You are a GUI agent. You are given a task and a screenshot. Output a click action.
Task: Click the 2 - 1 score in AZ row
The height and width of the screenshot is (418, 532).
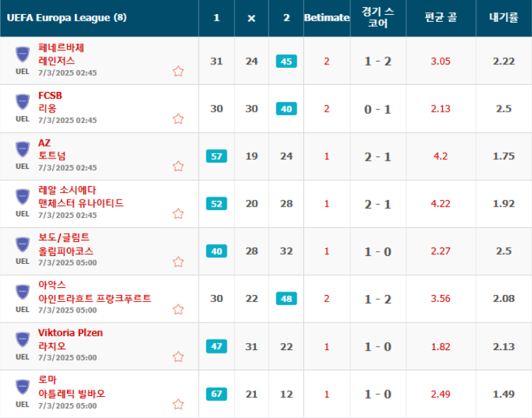tap(378, 157)
